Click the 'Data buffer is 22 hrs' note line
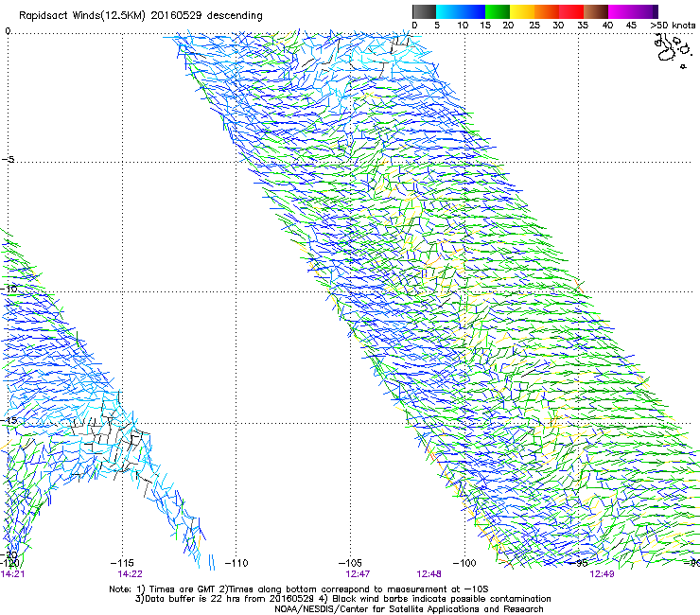The image size is (700, 615). point(342,599)
